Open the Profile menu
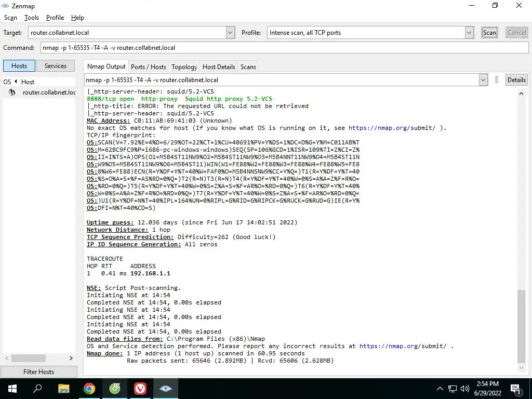This screenshot has width=532, height=399. tap(55, 18)
